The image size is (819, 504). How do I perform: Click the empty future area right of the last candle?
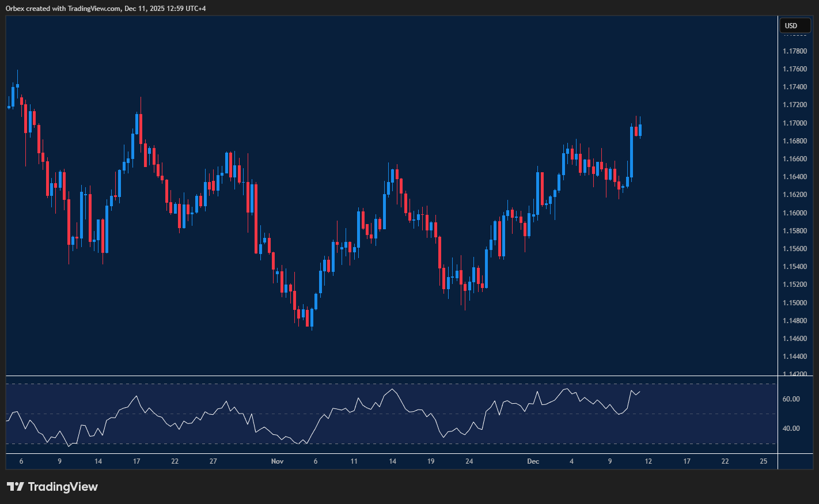coord(708,230)
